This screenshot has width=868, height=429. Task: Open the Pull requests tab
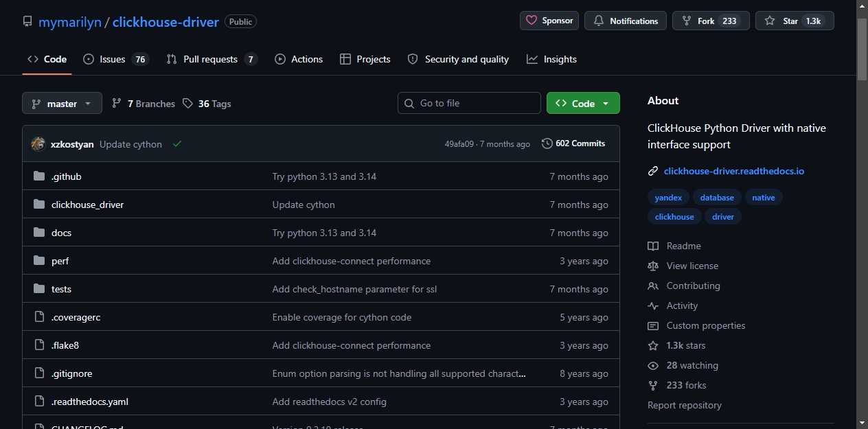pos(212,59)
